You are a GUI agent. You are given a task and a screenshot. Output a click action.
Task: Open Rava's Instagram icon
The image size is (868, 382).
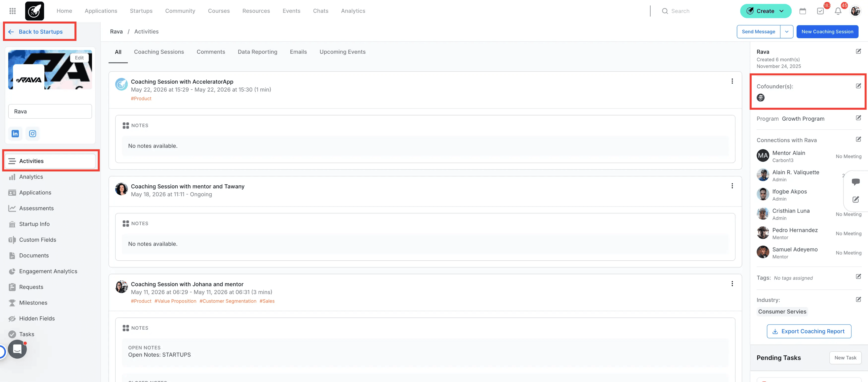pyautogui.click(x=32, y=134)
